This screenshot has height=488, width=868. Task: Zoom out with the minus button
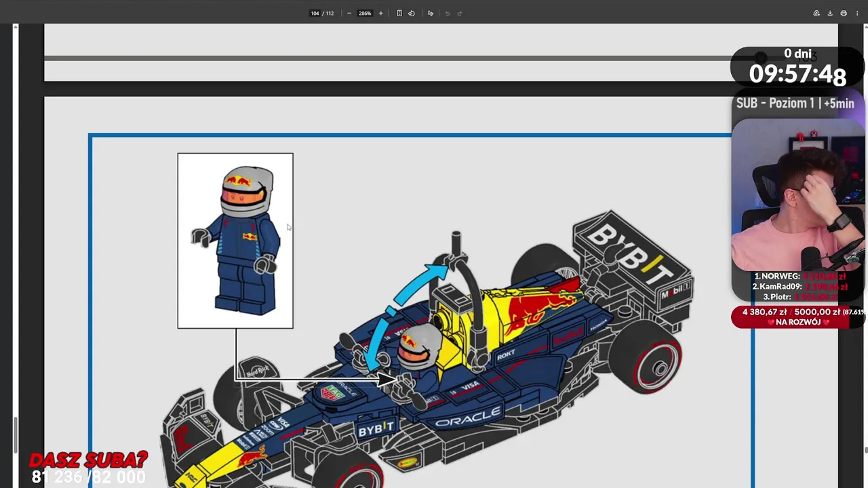coord(349,13)
